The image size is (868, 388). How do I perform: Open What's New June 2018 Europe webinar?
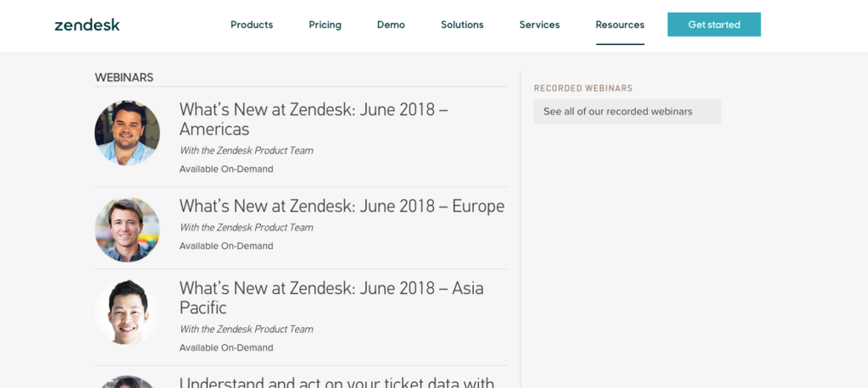pyautogui.click(x=342, y=206)
